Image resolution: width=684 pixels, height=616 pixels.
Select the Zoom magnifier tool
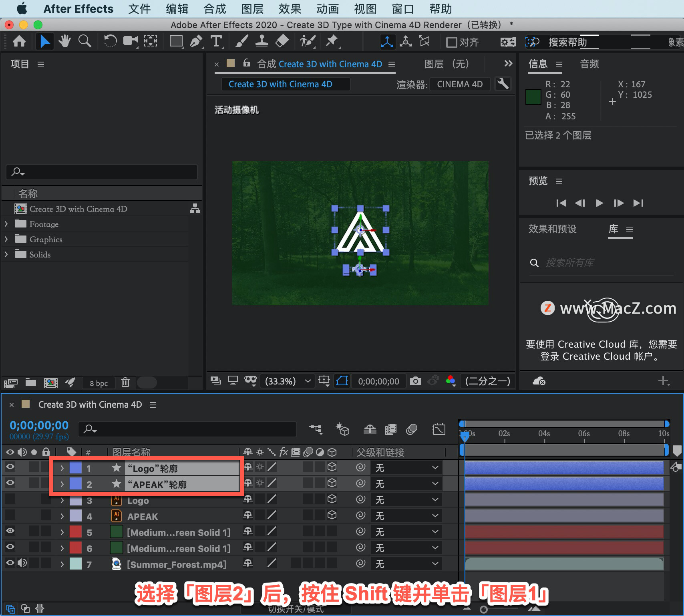(84, 41)
